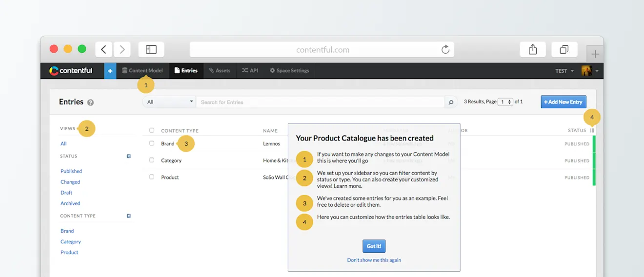Open the Product entry row

point(170,177)
